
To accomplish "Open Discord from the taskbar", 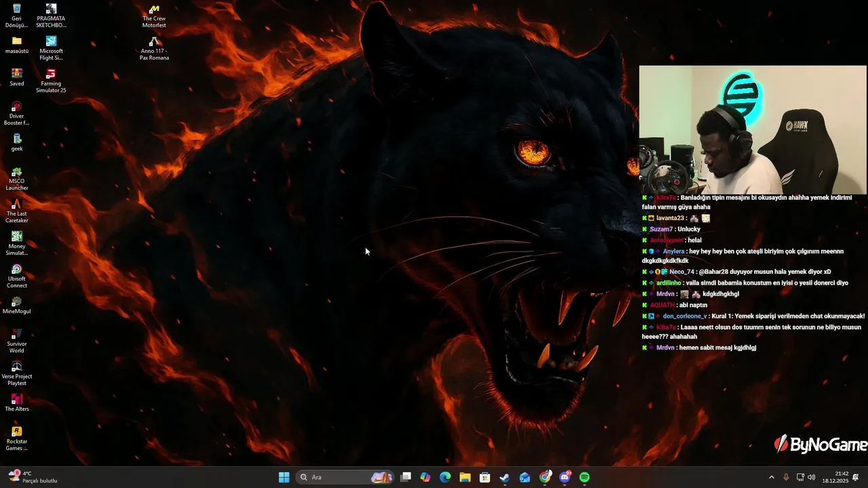I will (x=565, y=477).
